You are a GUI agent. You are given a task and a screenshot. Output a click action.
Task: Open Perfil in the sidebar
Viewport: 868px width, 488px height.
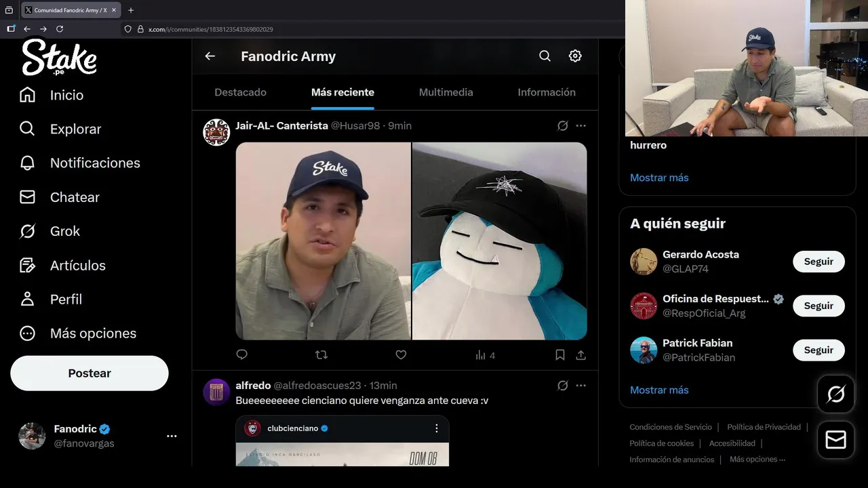51,299
